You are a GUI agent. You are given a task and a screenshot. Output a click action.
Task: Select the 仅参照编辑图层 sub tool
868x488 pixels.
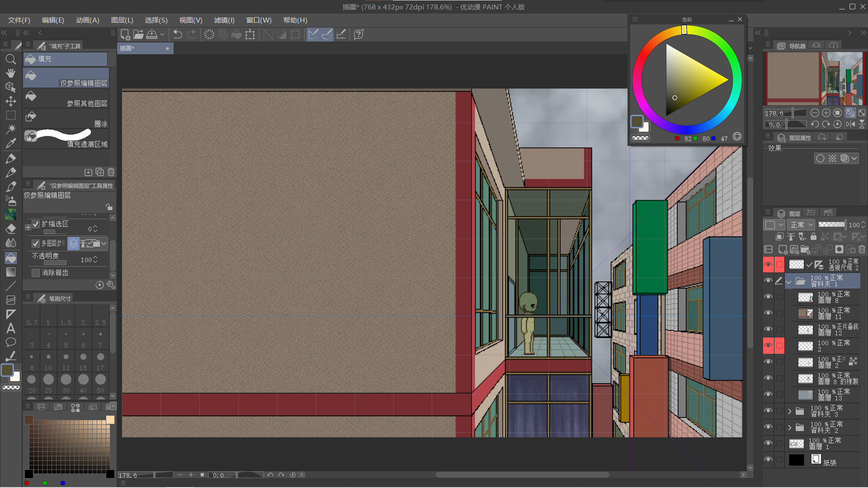66,78
